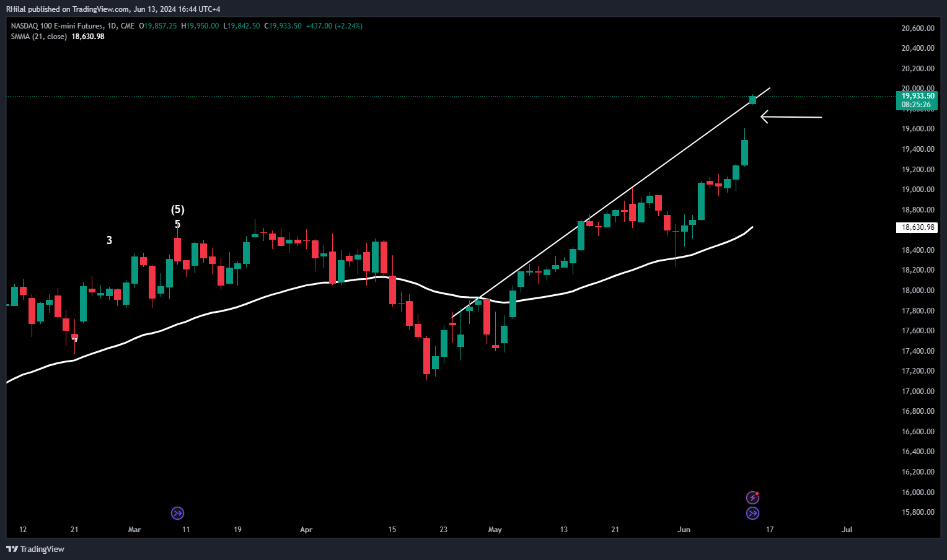Click the contract rollover icon below March 11

coord(178,513)
